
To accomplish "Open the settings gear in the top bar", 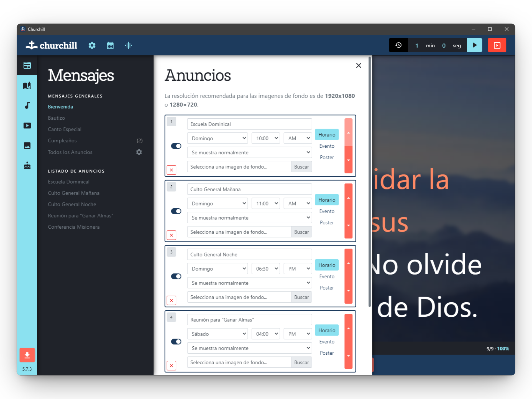I will point(92,45).
